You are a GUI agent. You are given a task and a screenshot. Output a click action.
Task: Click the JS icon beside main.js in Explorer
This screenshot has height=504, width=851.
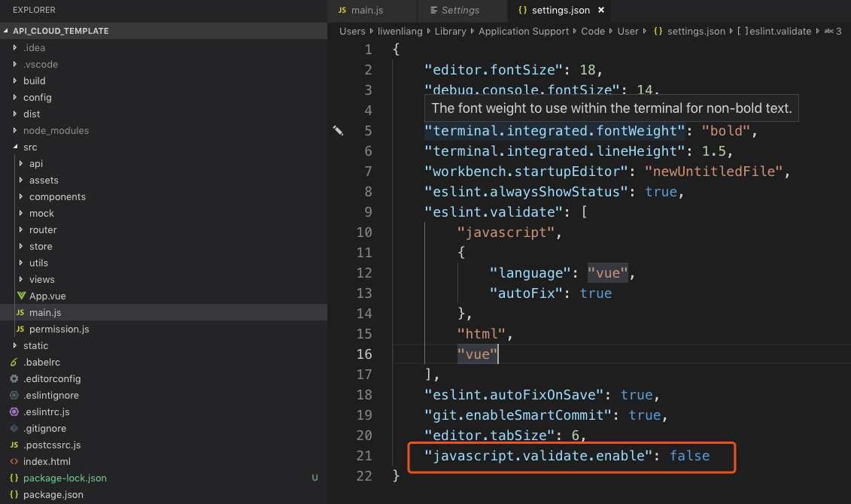pyautogui.click(x=20, y=312)
